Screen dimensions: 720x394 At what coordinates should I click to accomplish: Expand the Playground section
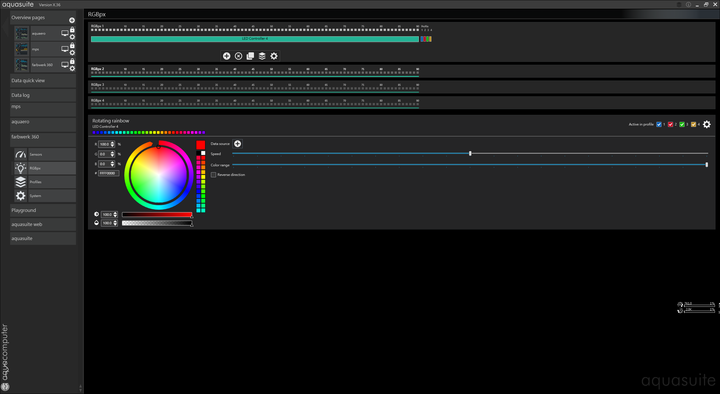(43, 210)
